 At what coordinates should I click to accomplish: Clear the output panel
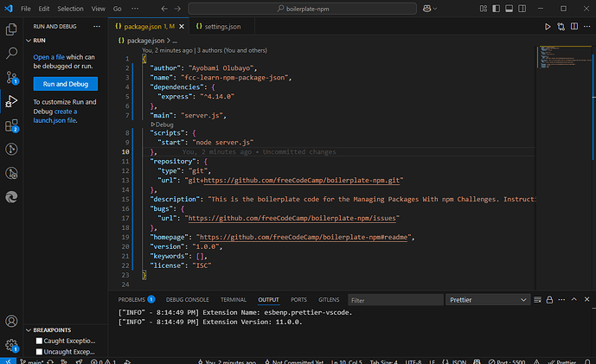[537, 300]
